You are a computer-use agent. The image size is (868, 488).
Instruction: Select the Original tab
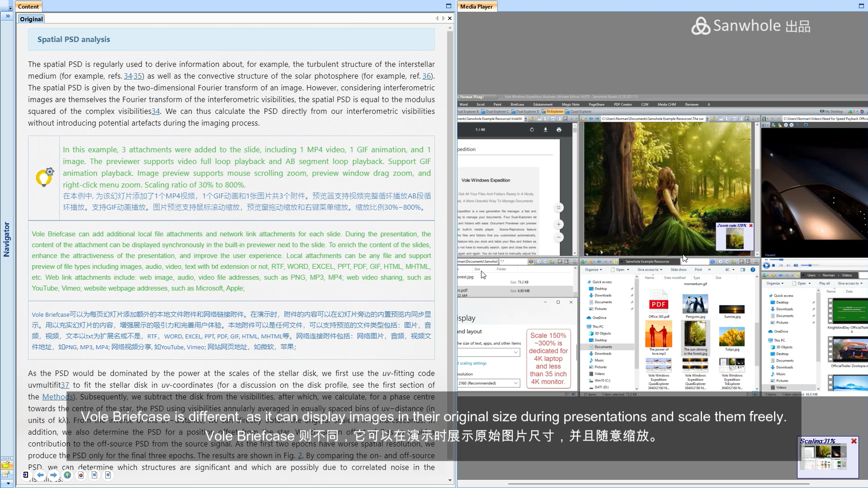pos(31,19)
